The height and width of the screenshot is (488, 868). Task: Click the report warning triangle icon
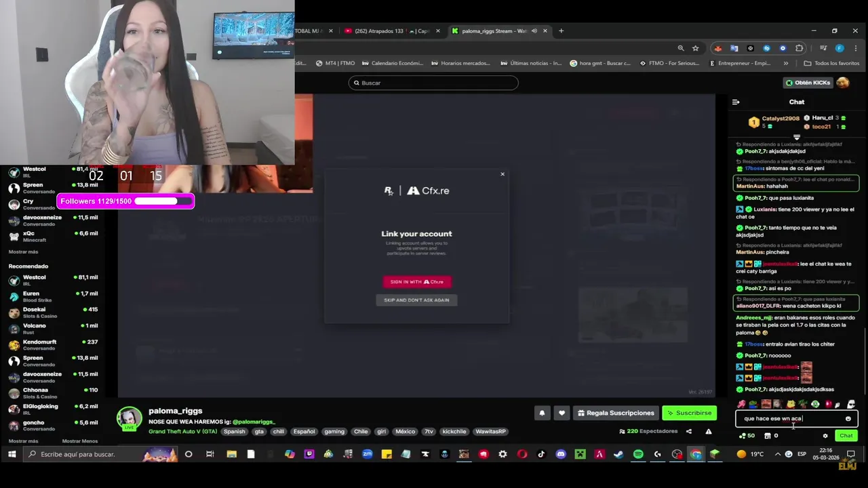tap(709, 431)
